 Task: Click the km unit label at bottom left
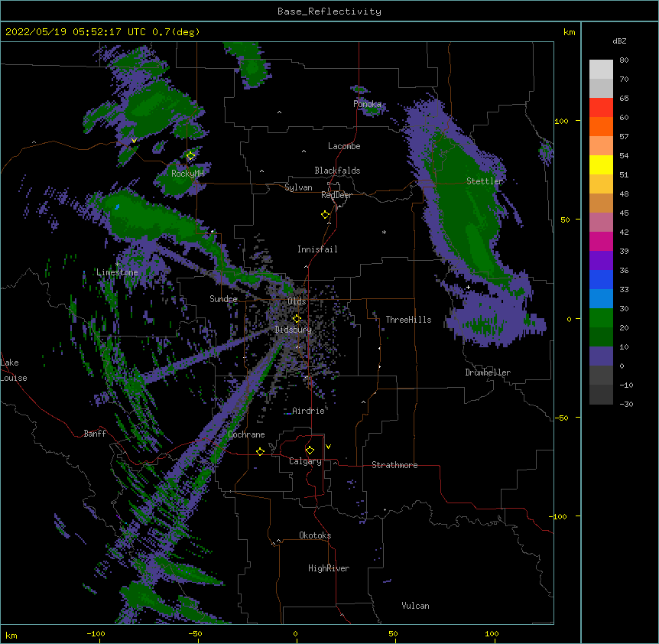click(11, 635)
